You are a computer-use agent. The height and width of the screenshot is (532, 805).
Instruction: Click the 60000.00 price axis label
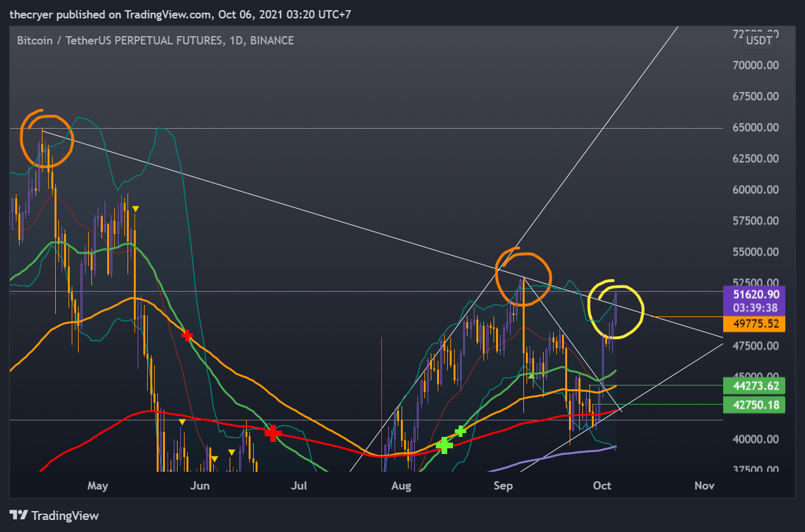coord(755,190)
